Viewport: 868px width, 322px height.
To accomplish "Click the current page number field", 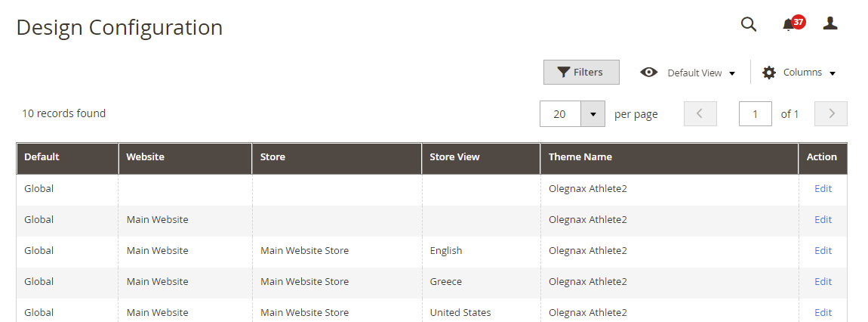I will pos(755,113).
